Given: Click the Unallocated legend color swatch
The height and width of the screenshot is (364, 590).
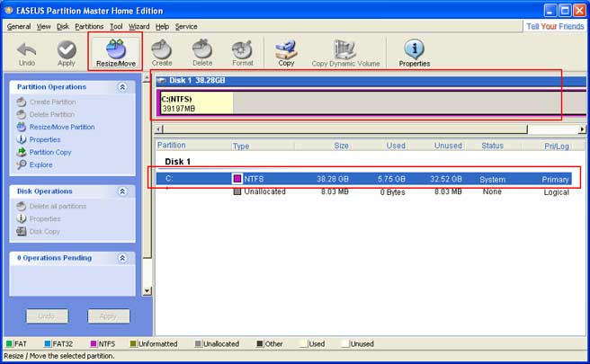Looking at the screenshot, I should click(198, 343).
